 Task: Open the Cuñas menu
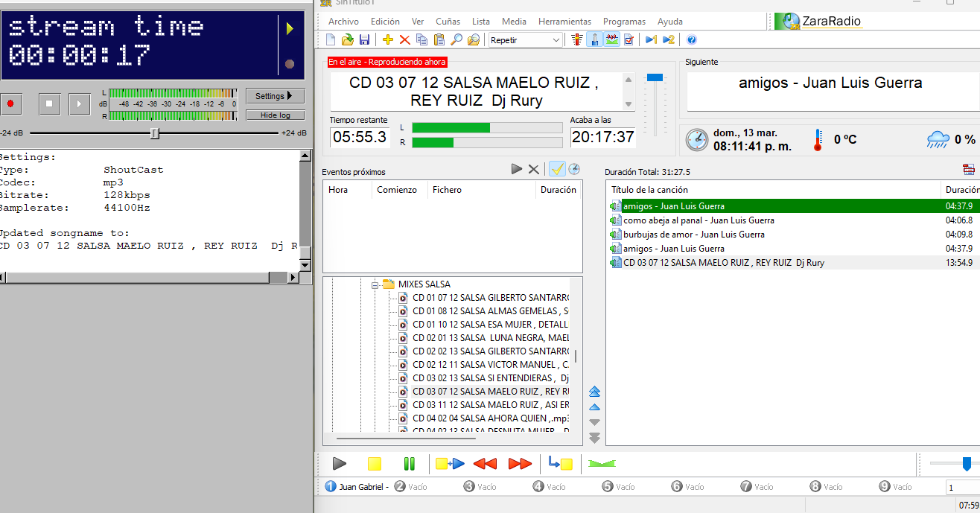coord(448,22)
